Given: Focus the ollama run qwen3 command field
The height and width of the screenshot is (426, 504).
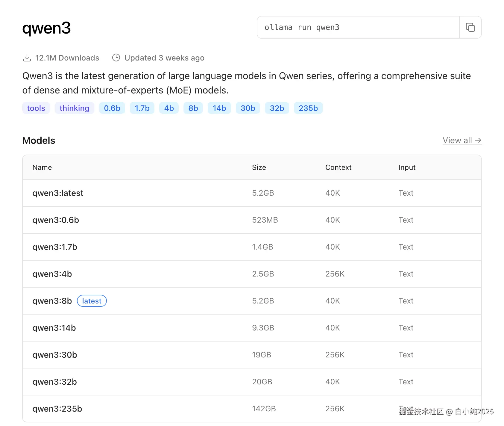Looking at the screenshot, I should (x=358, y=27).
